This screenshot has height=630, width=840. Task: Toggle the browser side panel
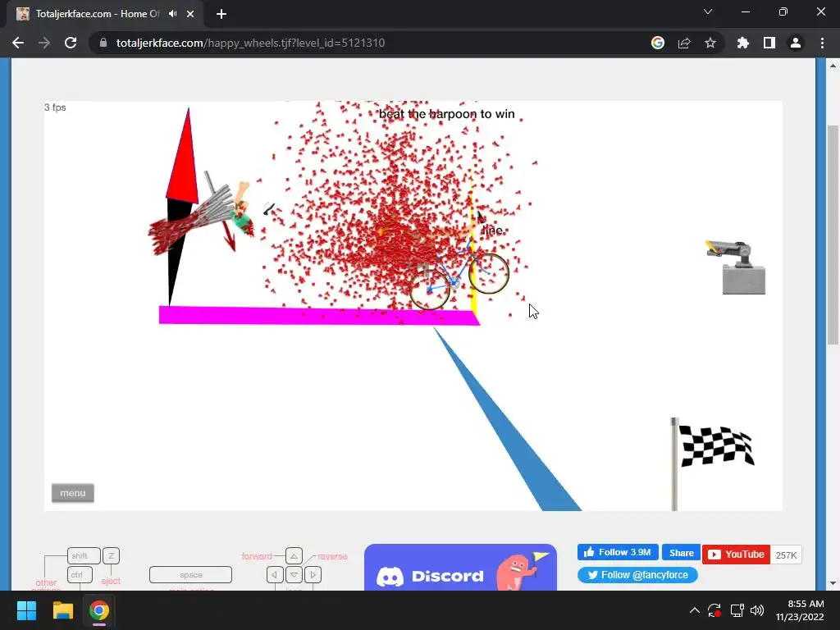(769, 43)
